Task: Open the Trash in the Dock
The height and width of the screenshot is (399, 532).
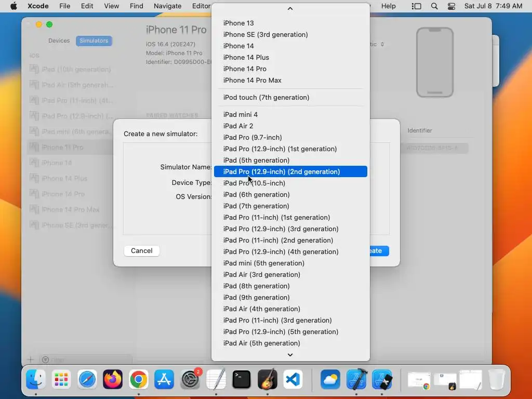Action: click(x=497, y=379)
